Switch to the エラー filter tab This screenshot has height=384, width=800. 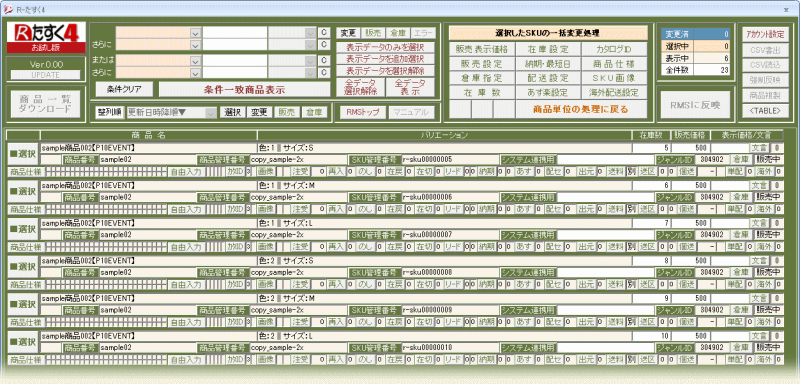coord(423,33)
